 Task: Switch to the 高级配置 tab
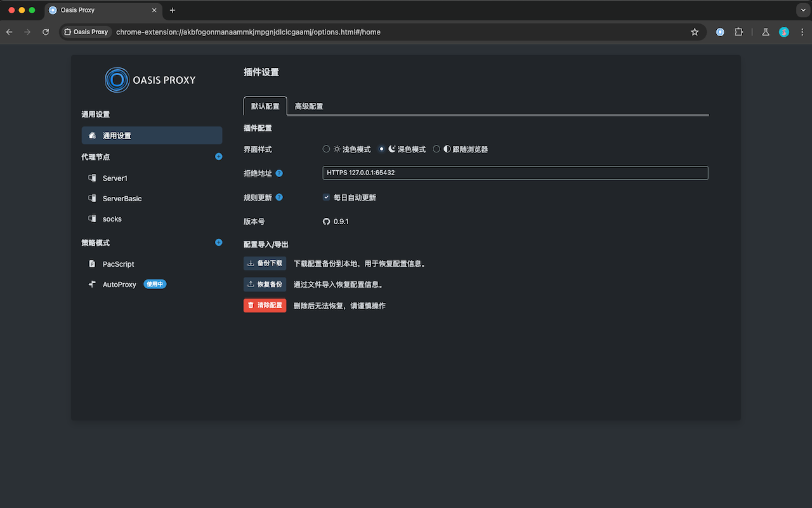308,106
